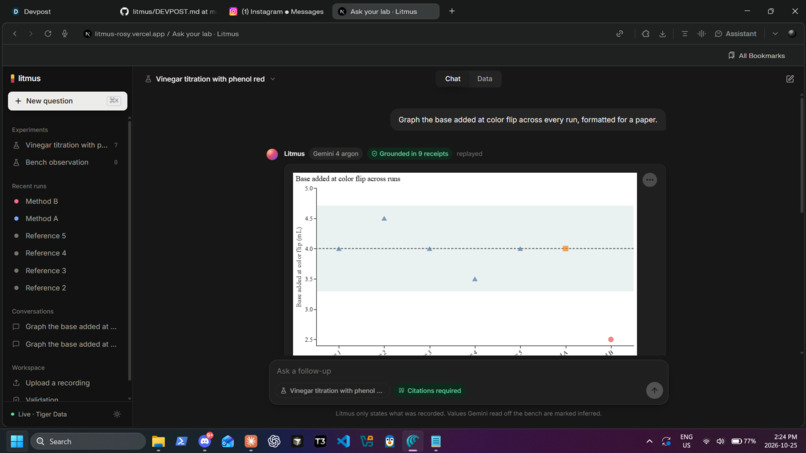Switch to the Devpost browser tab
Screen dimensions: 806x453
coord(37,11)
